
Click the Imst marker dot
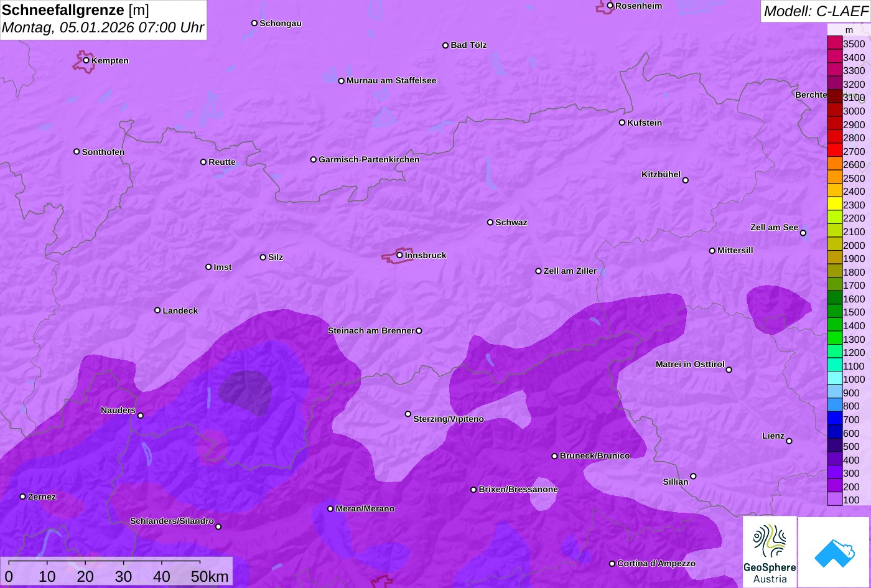pyautogui.click(x=208, y=267)
